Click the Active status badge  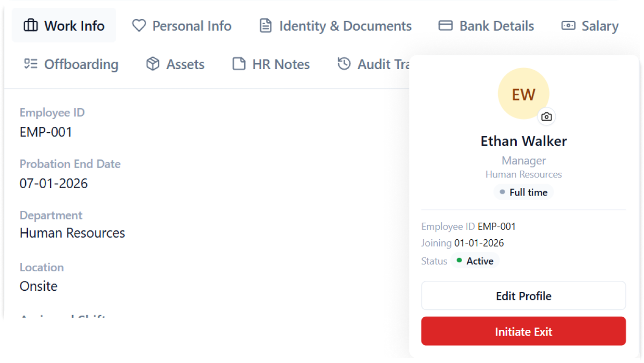pyautogui.click(x=475, y=261)
